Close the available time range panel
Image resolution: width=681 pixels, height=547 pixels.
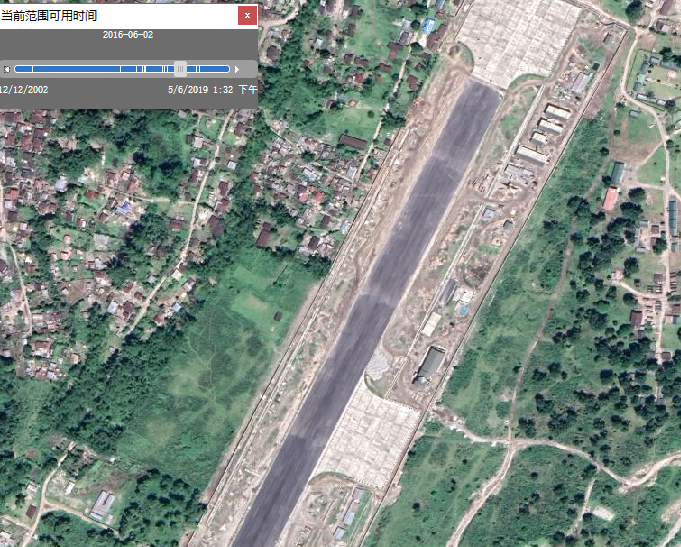[247, 15]
